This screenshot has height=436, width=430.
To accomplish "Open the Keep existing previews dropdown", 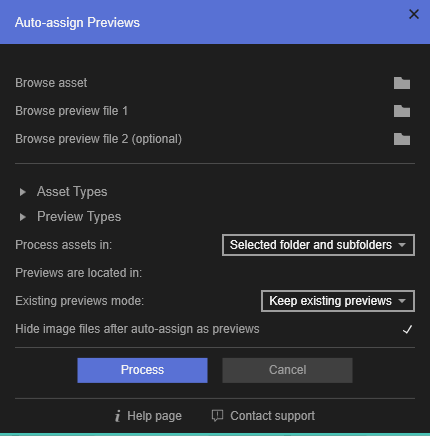I will [338, 301].
